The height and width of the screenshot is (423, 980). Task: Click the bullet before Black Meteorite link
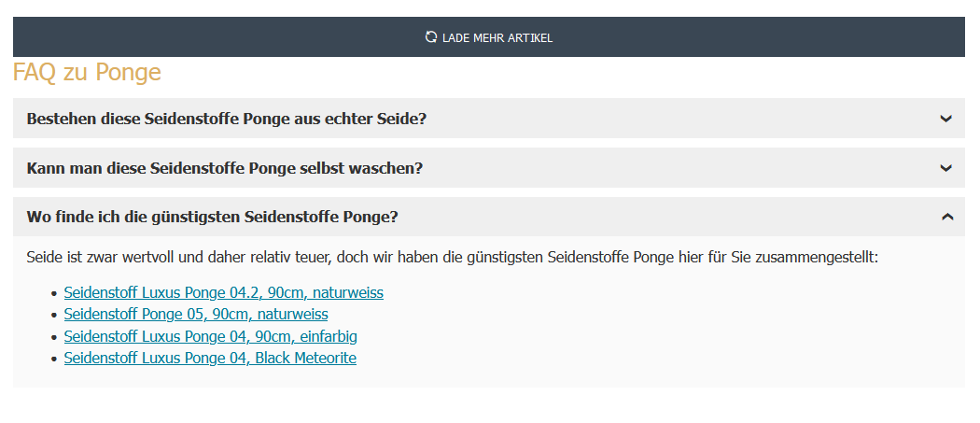[53, 359]
